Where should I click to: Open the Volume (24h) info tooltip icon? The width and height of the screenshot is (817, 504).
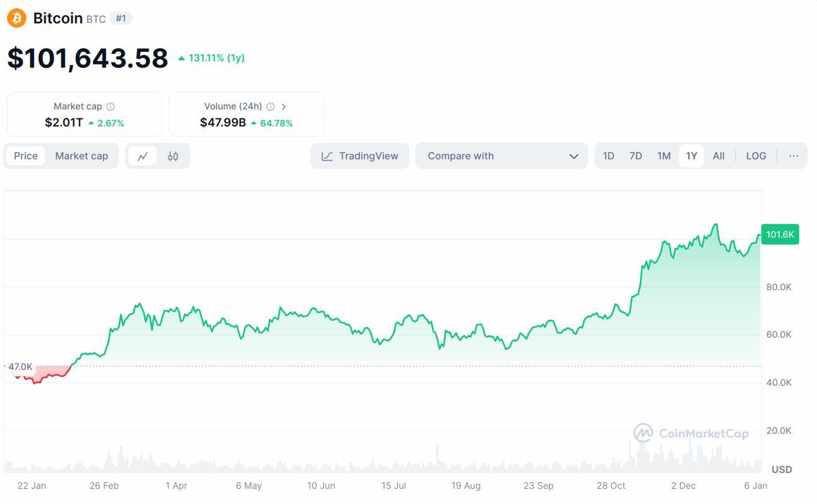pyautogui.click(x=271, y=106)
